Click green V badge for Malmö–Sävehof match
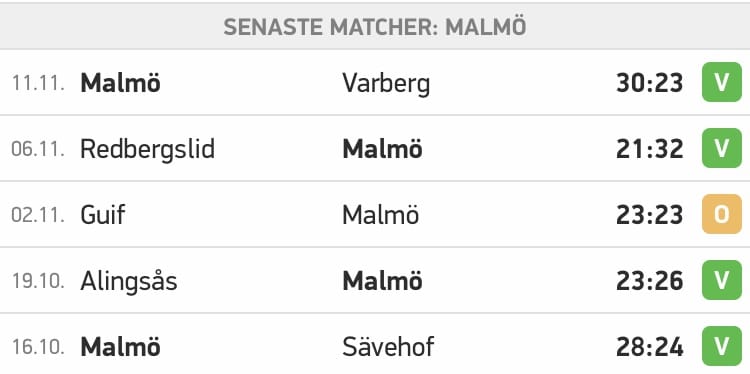The height and width of the screenshot is (374, 750). 721,346
